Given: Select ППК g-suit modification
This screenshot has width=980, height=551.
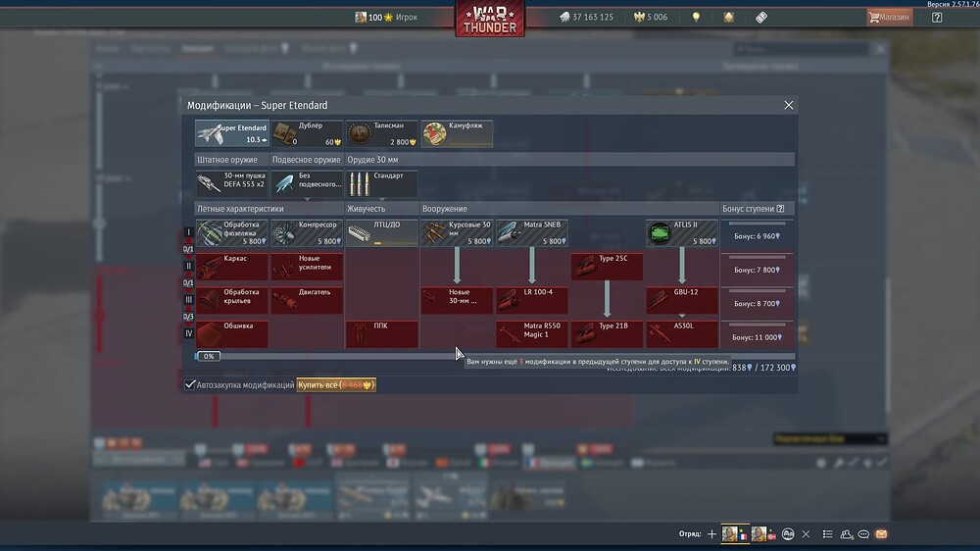Looking at the screenshot, I should [382, 333].
